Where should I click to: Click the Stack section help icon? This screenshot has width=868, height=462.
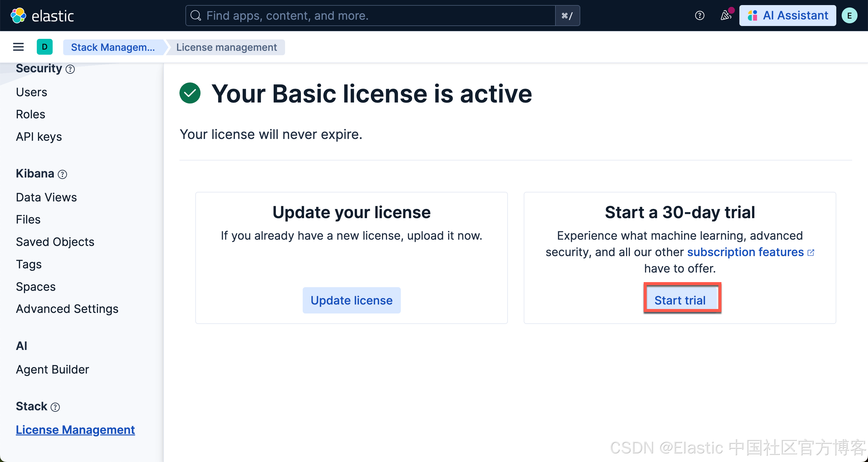coord(55,407)
